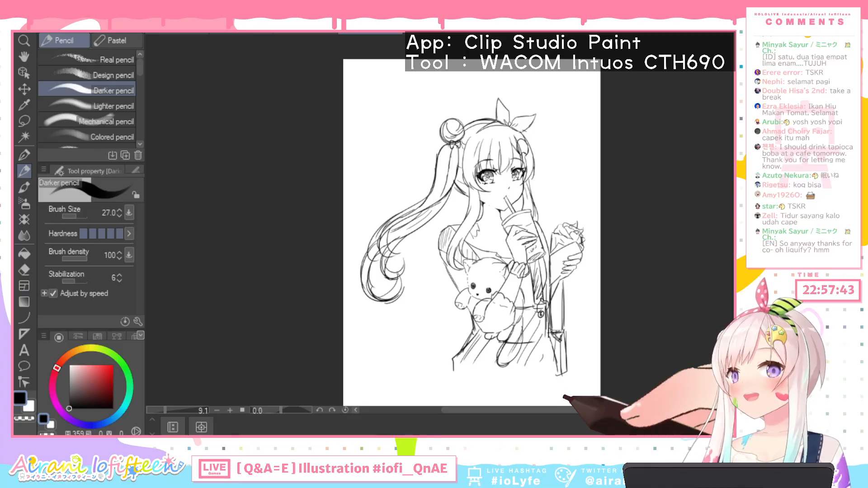Select the Lasso selection tool
Image resolution: width=868 pixels, height=488 pixels.
24,121
